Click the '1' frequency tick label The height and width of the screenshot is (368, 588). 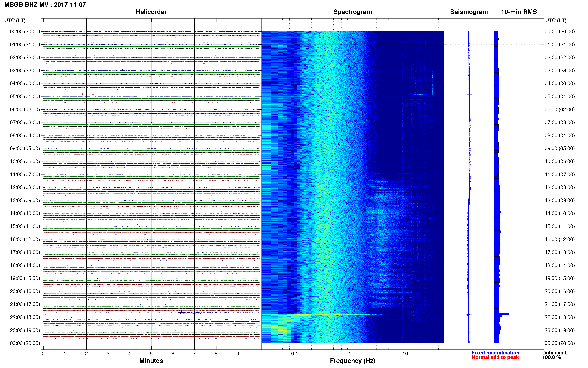coord(350,354)
